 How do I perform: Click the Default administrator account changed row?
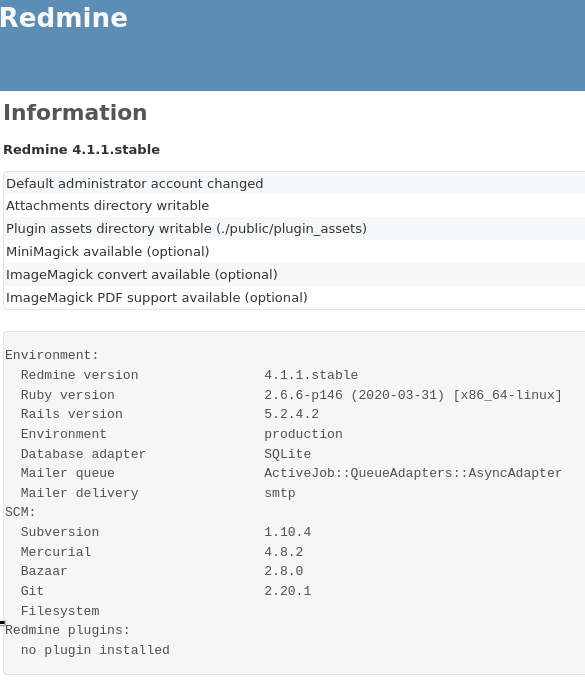coord(294,183)
